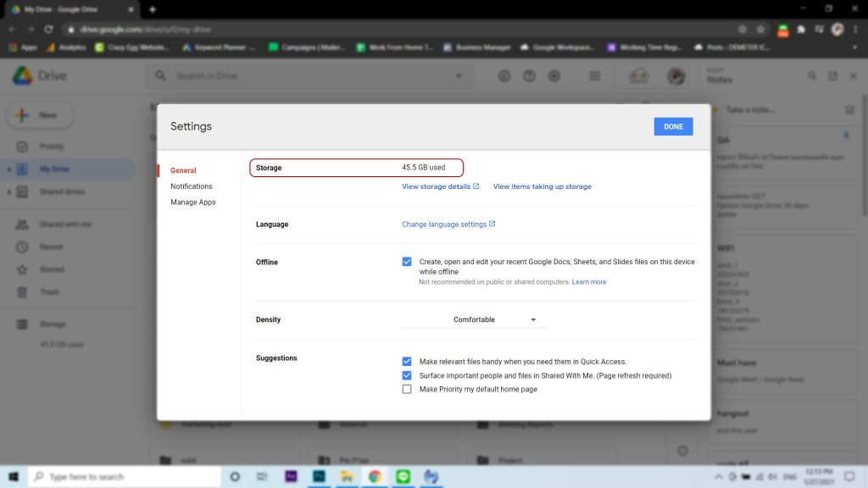Open the notification center icon

[x=849, y=476]
